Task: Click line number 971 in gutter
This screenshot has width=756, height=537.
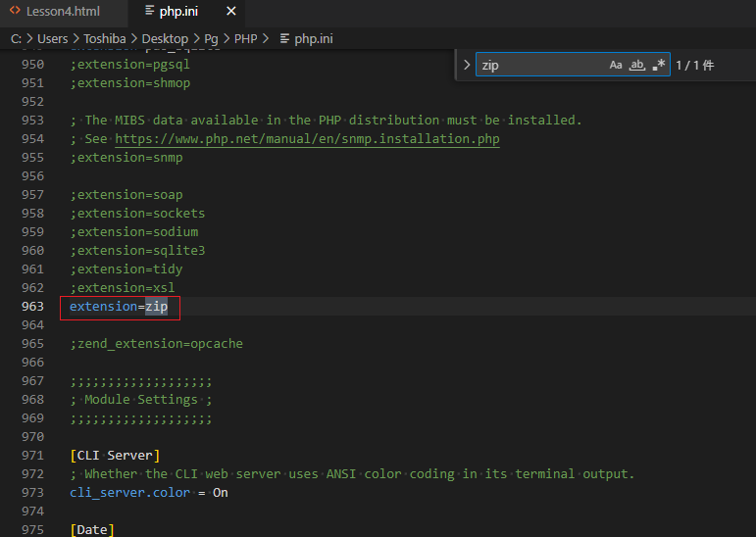Action: [x=32, y=456]
